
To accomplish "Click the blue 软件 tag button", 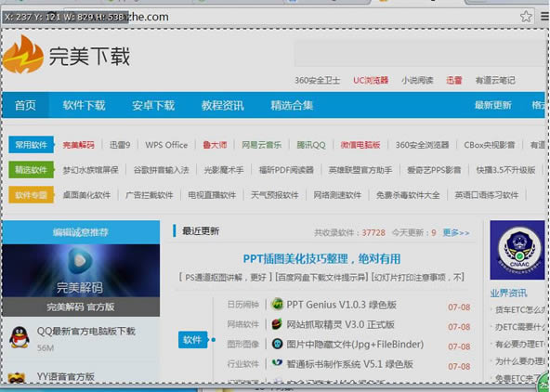I will pos(192,339).
